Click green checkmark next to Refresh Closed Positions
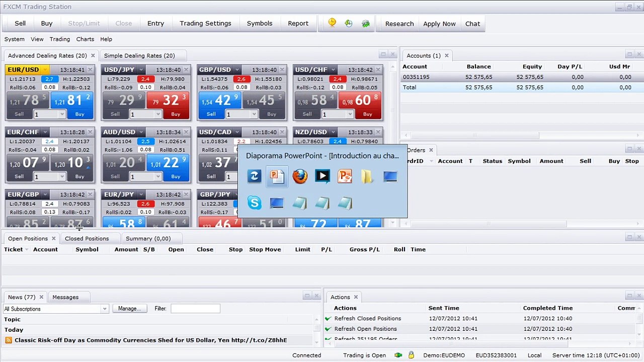Viewport: 644px width, 362px height. tap(328, 318)
